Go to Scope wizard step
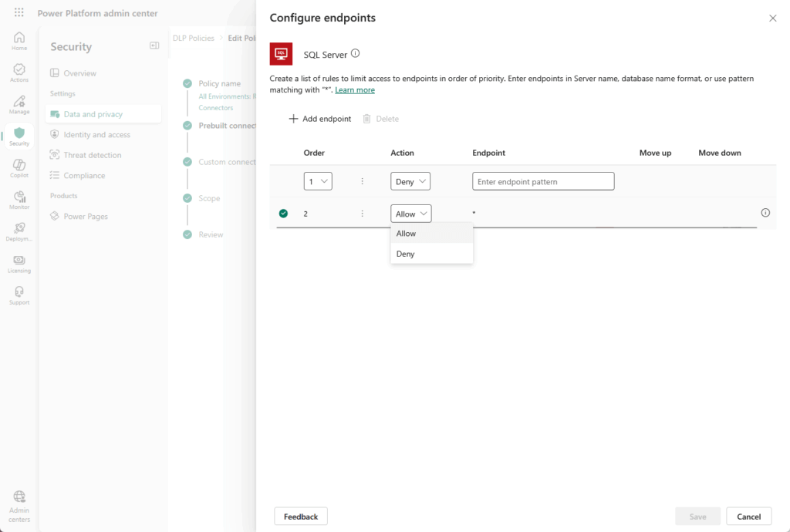790x532 pixels. (x=209, y=198)
